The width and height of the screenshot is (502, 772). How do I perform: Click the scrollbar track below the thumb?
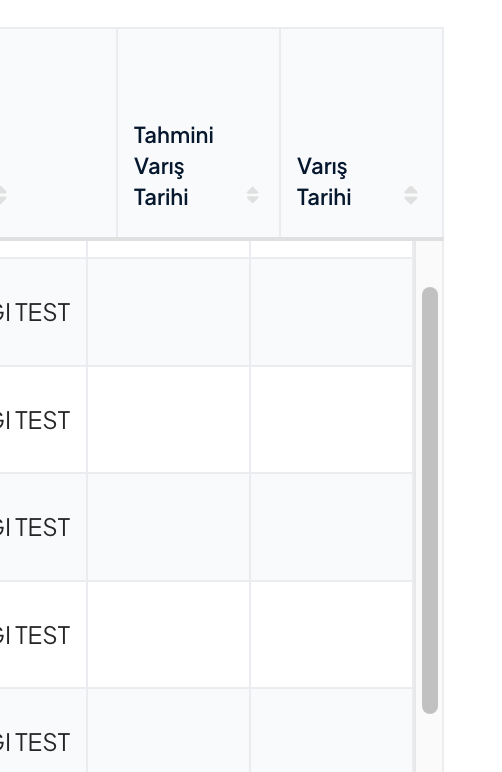430,743
